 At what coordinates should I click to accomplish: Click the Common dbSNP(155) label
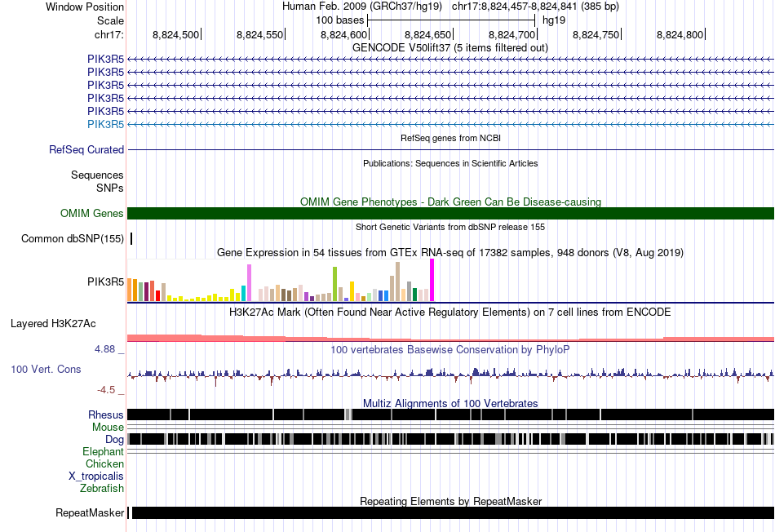[x=73, y=239]
